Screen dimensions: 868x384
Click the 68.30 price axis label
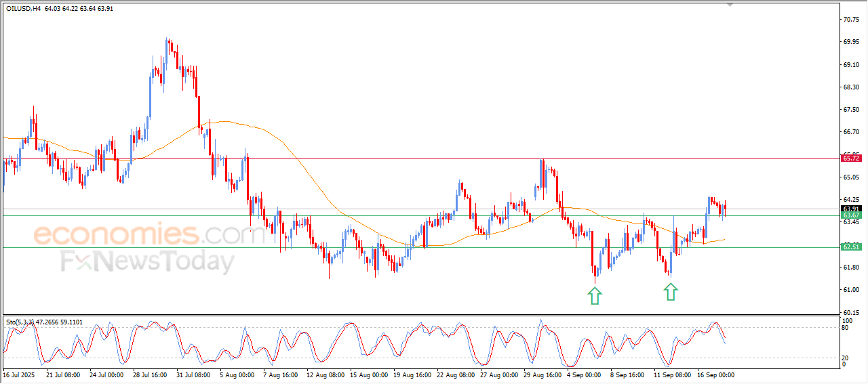point(851,87)
